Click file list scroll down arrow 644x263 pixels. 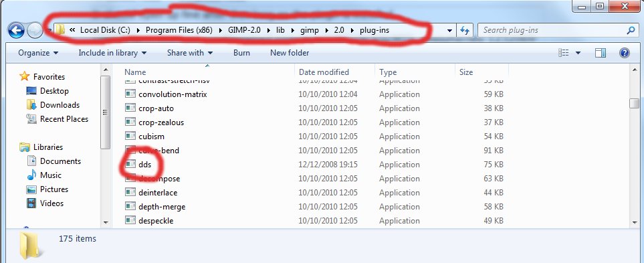coord(635,222)
